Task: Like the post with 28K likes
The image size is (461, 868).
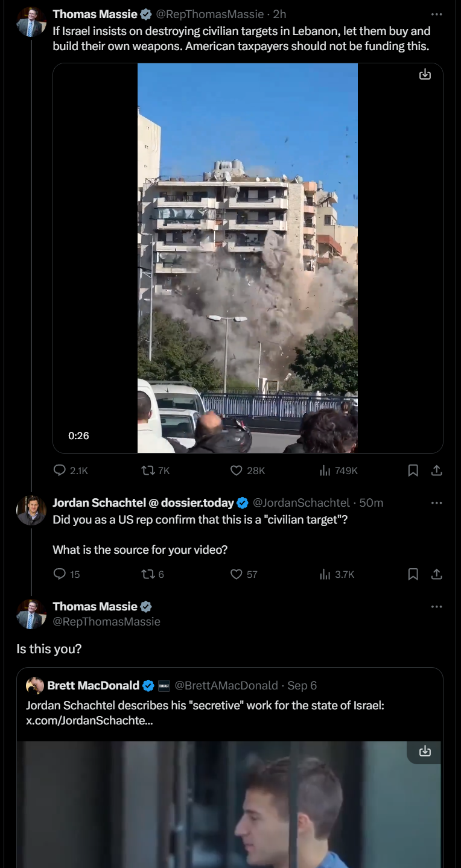Action: (x=237, y=470)
